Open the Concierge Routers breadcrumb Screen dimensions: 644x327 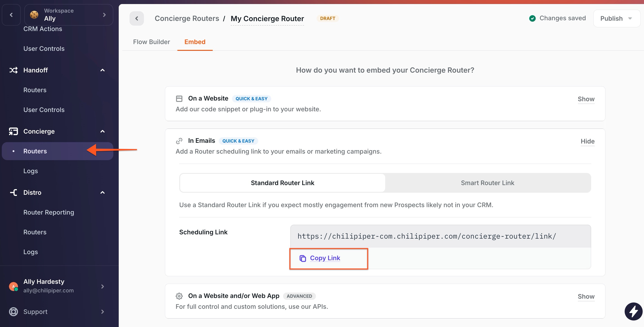(x=187, y=18)
